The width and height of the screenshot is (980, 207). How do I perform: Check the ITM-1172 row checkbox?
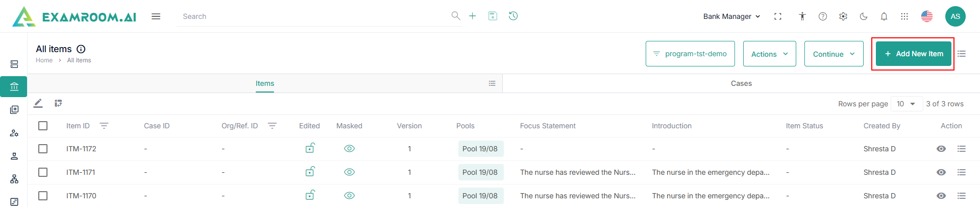tap(43, 149)
